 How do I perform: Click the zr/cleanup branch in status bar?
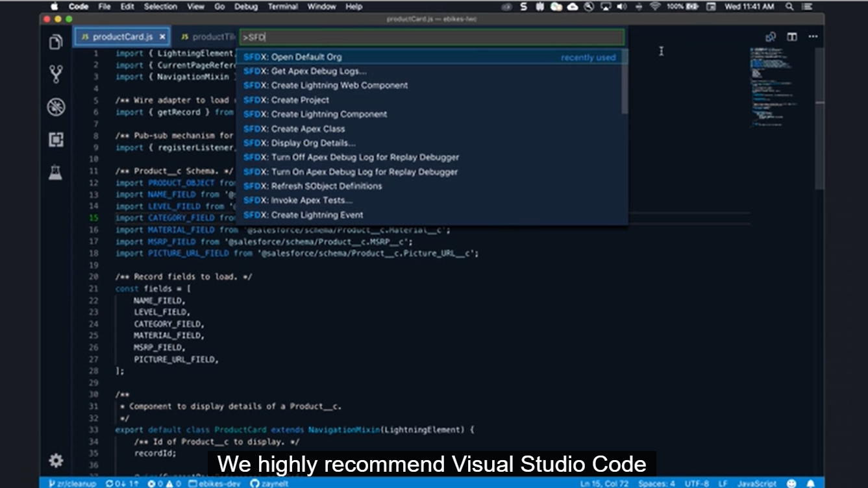72,483
